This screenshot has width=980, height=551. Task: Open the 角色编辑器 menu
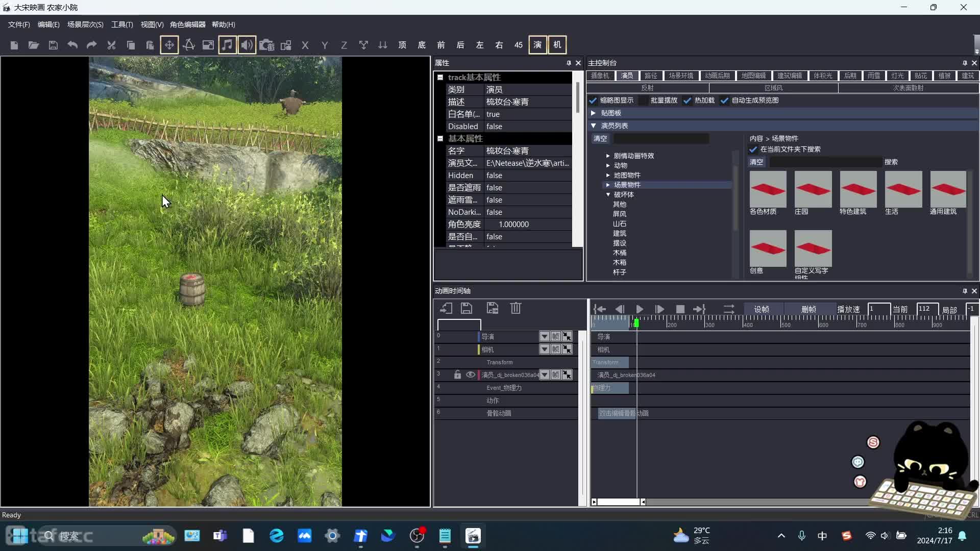tap(188, 24)
